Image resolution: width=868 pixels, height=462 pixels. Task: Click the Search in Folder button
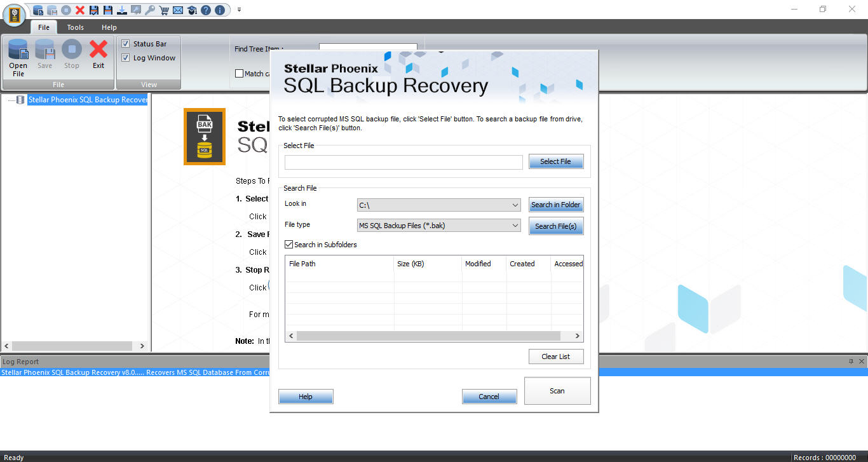click(556, 205)
